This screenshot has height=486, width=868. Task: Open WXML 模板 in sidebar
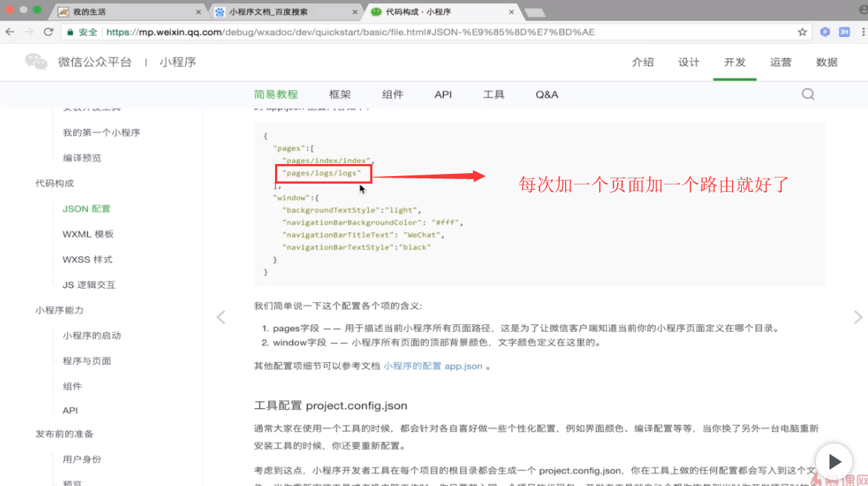pyautogui.click(x=88, y=234)
